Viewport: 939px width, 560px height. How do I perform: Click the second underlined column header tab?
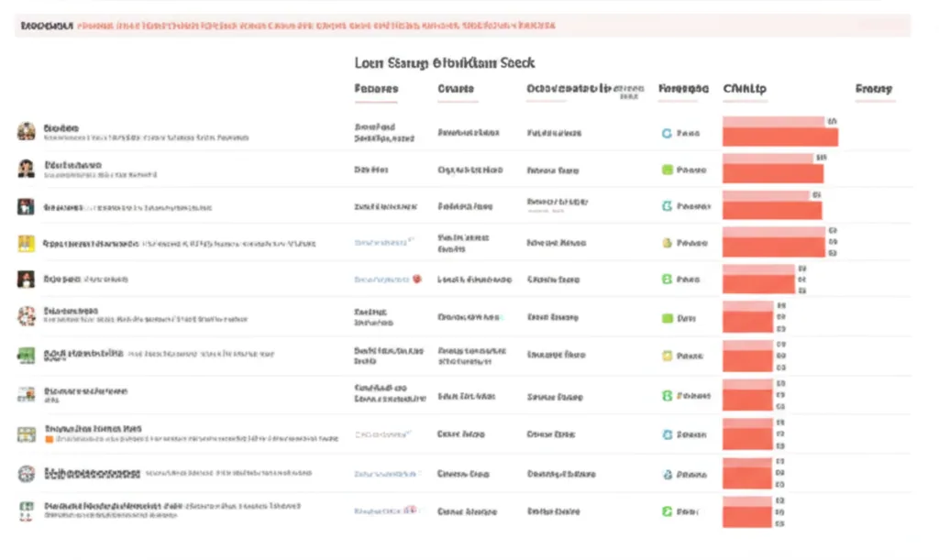pyautogui.click(x=456, y=90)
